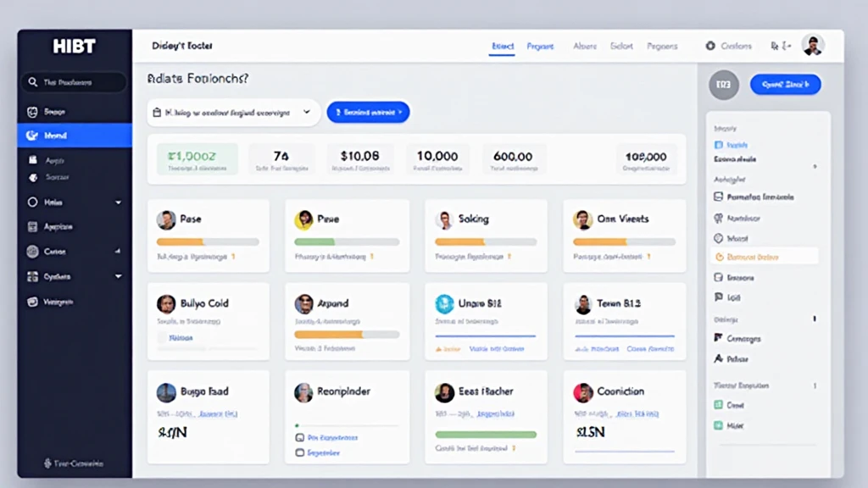Click the green progress bar on East Flacher card
The image size is (868, 488).
coord(486,435)
